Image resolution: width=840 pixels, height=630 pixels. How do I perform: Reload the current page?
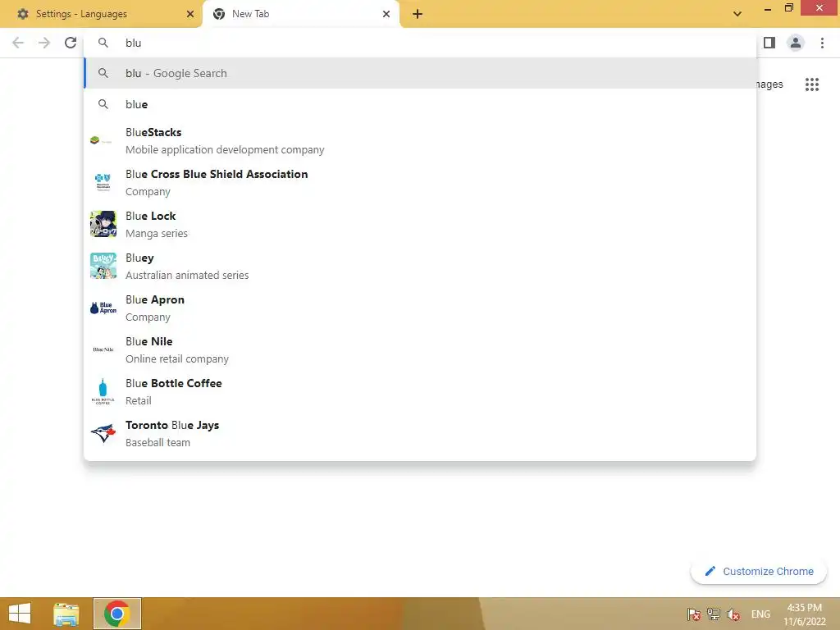click(71, 43)
